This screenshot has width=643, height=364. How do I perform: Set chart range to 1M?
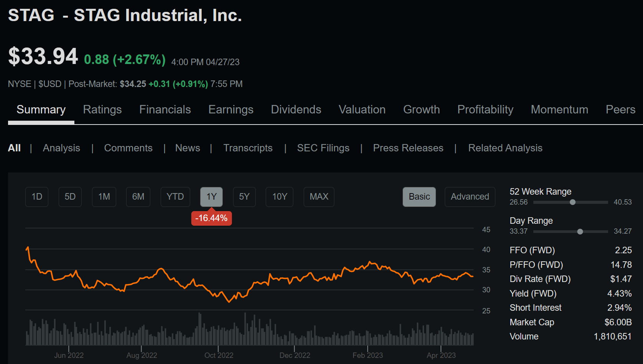104,197
